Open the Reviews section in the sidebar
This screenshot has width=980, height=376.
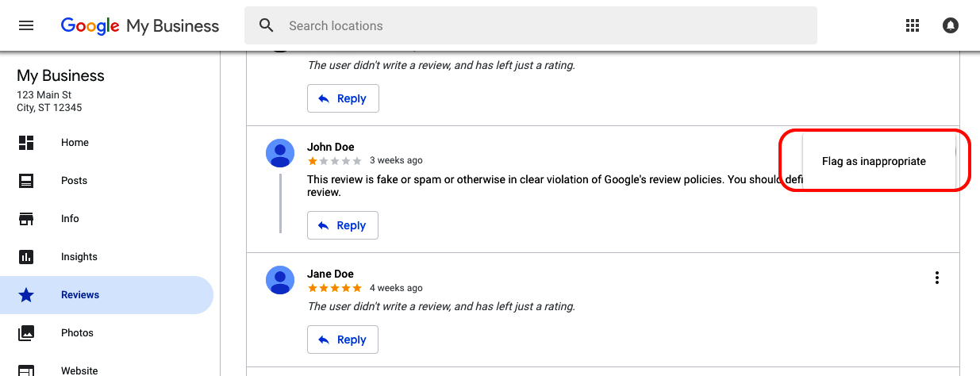tap(106, 295)
